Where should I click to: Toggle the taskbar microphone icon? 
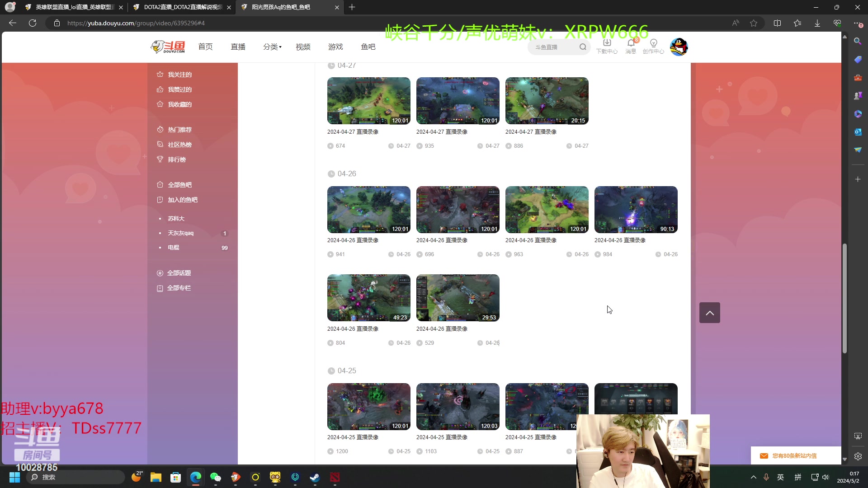(766, 477)
